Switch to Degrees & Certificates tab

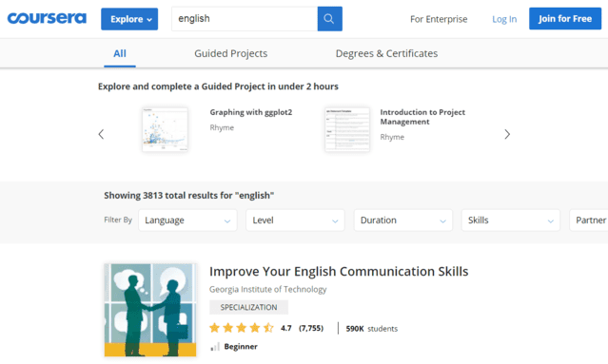[386, 53]
